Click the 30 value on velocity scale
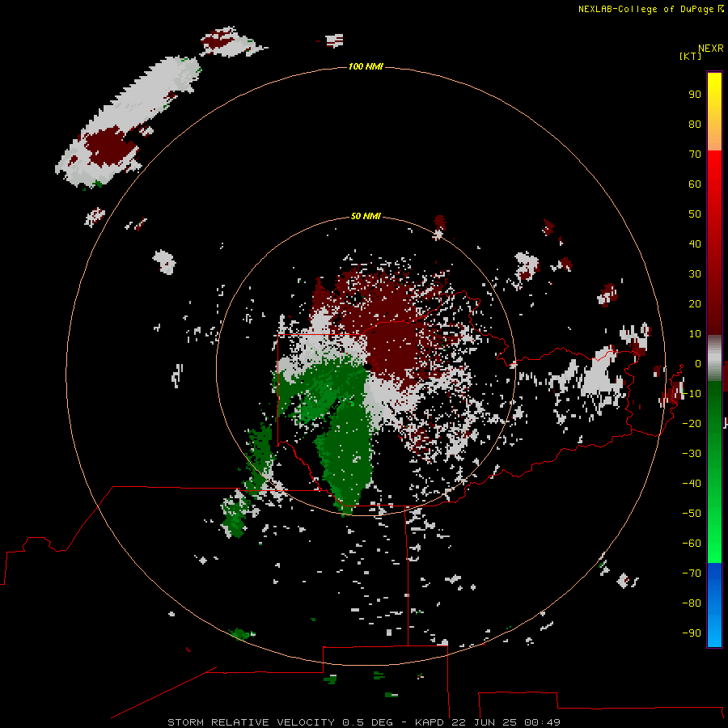The height and width of the screenshot is (728, 728). click(695, 274)
